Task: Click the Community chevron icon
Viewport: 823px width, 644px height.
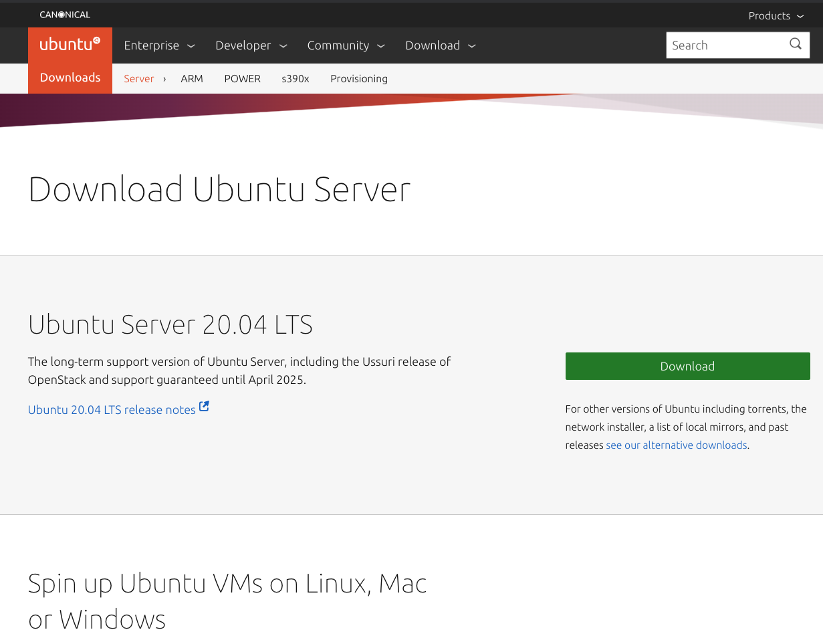Action: coord(380,45)
